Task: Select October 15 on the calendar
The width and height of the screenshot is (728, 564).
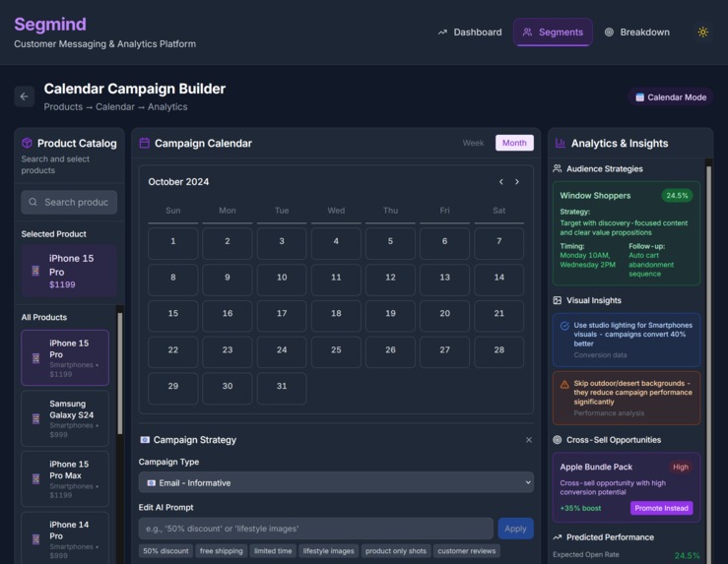Action: point(173,316)
